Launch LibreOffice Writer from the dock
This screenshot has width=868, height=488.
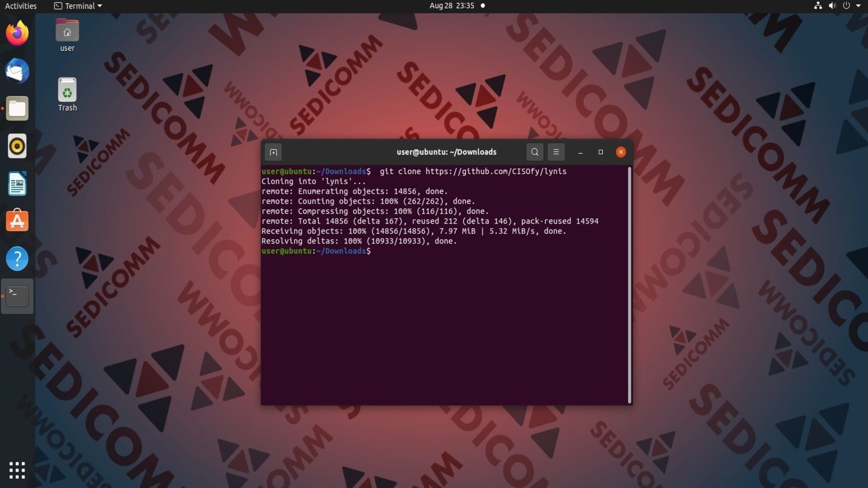coord(17,183)
